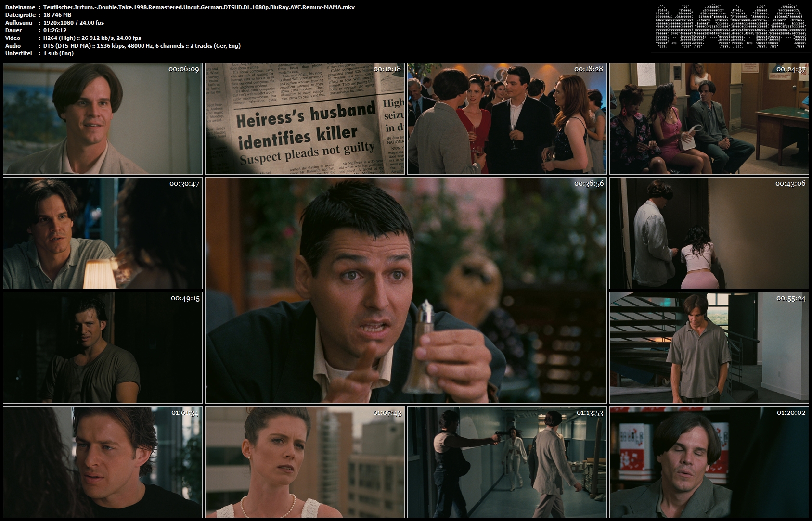Select the dark thumbnail stamped 00:49:15
Image resolution: width=812 pixels, height=521 pixels.
click(103, 347)
